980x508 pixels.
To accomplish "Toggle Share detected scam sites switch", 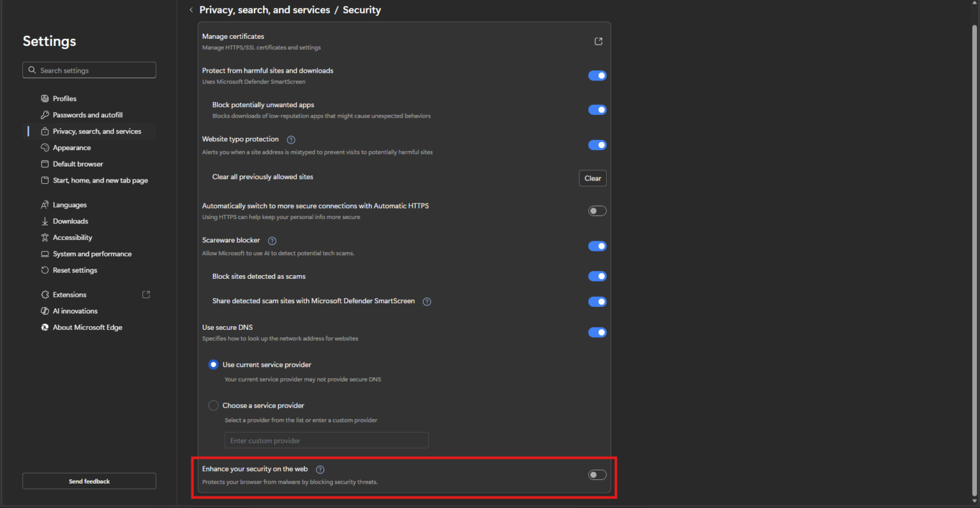I will (x=597, y=301).
